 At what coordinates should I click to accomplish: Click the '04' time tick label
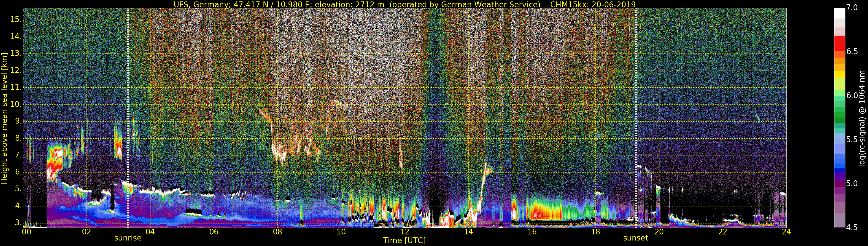point(150,232)
